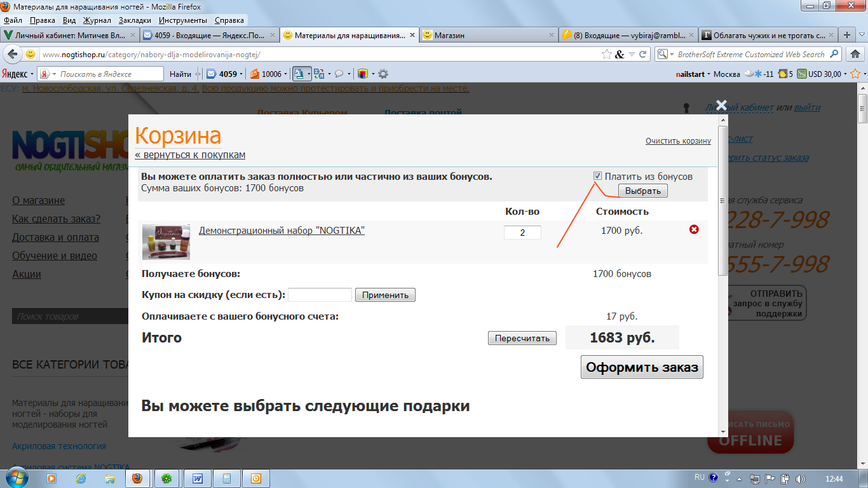Focus the discount coupon input field
Screen dimensions: 868x488
point(320,295)
